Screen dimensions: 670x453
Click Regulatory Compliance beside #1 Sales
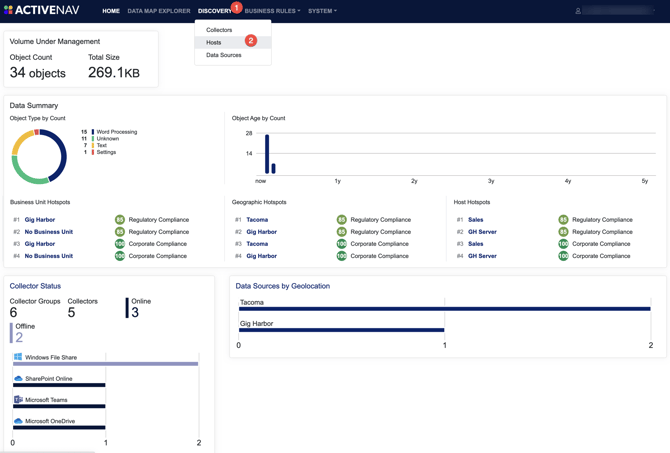tap(602, 220)
